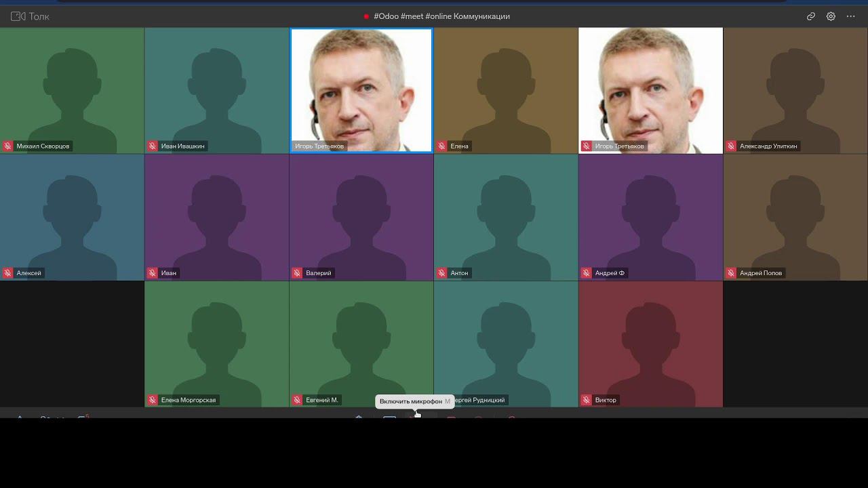
Task: Open the three-dots more options menu
Action: 851,16
